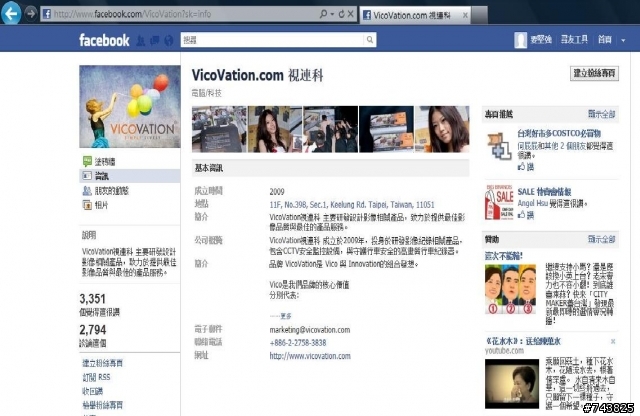Click the +886-2-2758-3838 phone number link
Viewport: 640px width, 416px height.
coord(298,343)
